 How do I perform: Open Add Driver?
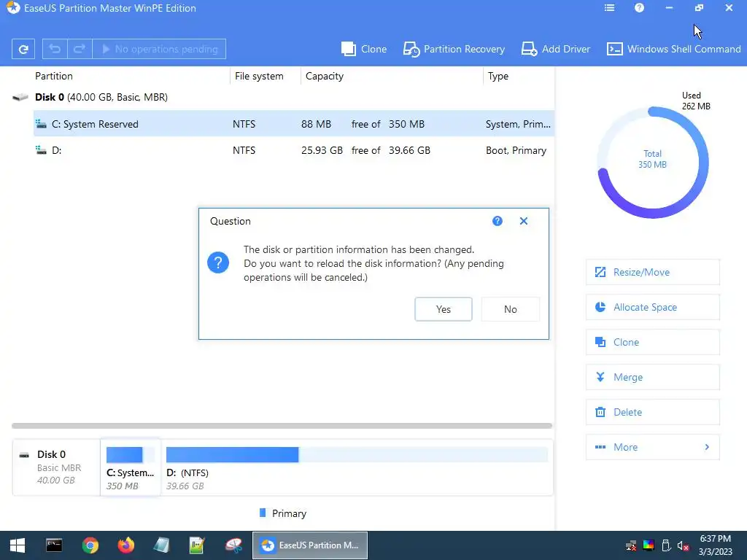(555, 49)
